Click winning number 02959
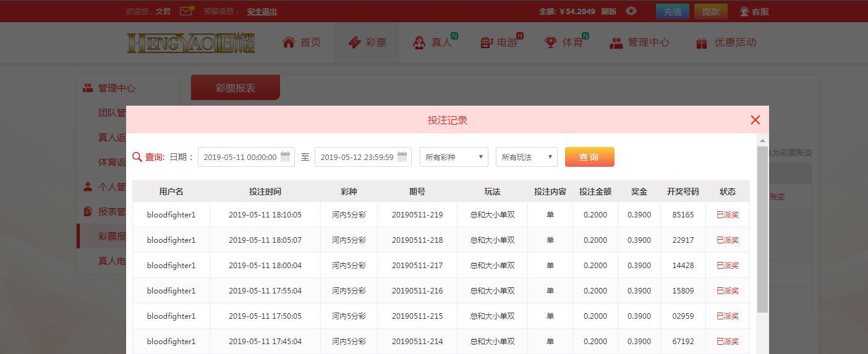Viewport: 868px width, 354px height. click(683, 316)
